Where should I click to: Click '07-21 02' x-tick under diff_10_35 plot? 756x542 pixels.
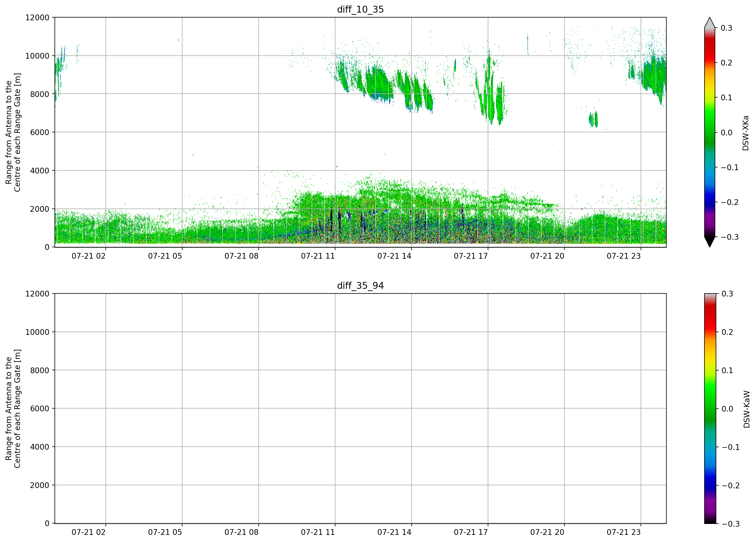pyautogui.click(x=89, y=256)
